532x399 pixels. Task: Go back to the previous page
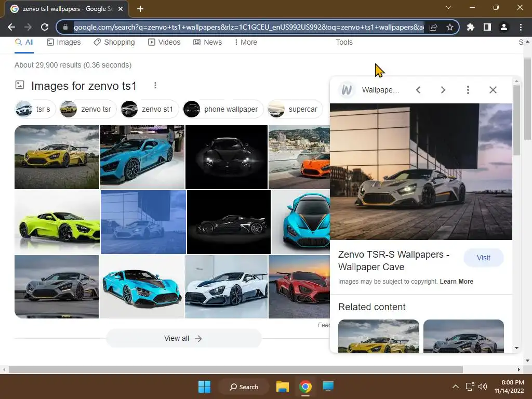point(11,27)
